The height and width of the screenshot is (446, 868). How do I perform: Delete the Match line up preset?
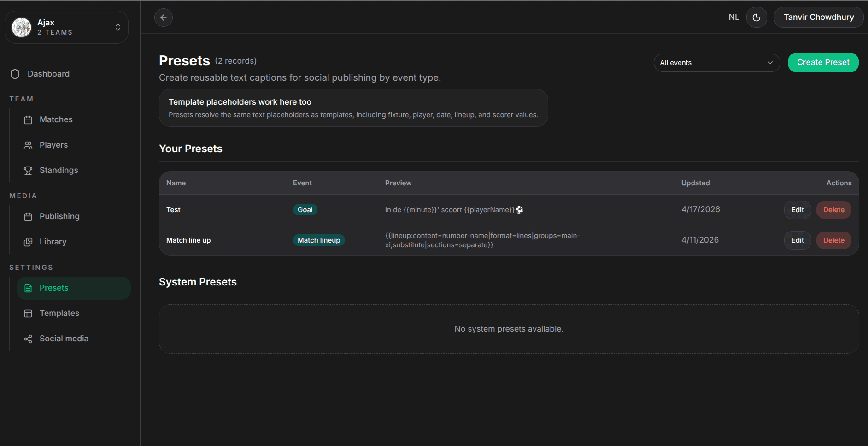[x=834, y=240]
